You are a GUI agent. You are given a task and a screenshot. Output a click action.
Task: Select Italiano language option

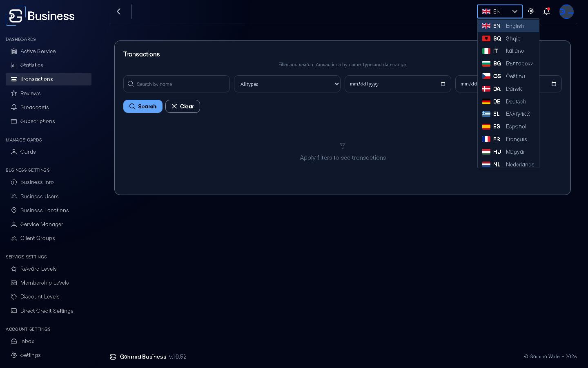click(x=508, y=51)
